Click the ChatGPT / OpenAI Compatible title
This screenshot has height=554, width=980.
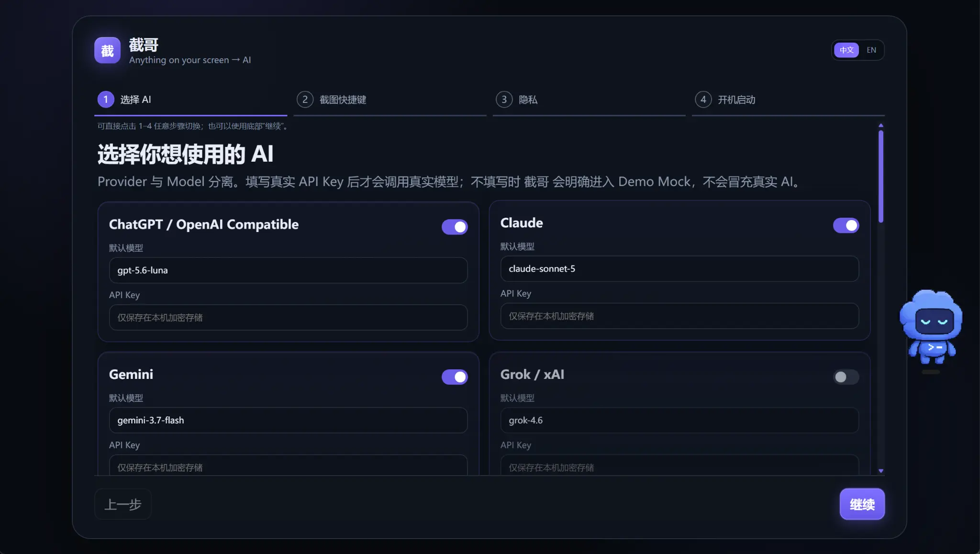click(204, 224)
